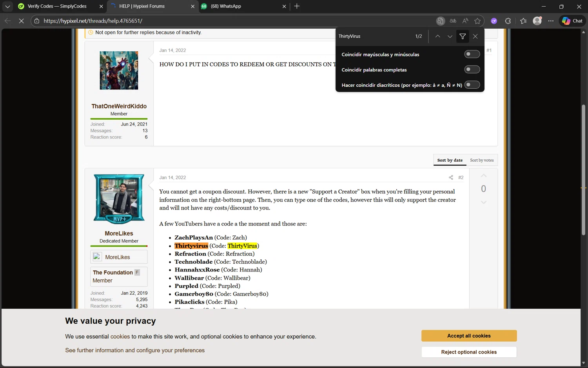Reject optional cookies
The width and height of the screenshot is (588, 368).
469,352
